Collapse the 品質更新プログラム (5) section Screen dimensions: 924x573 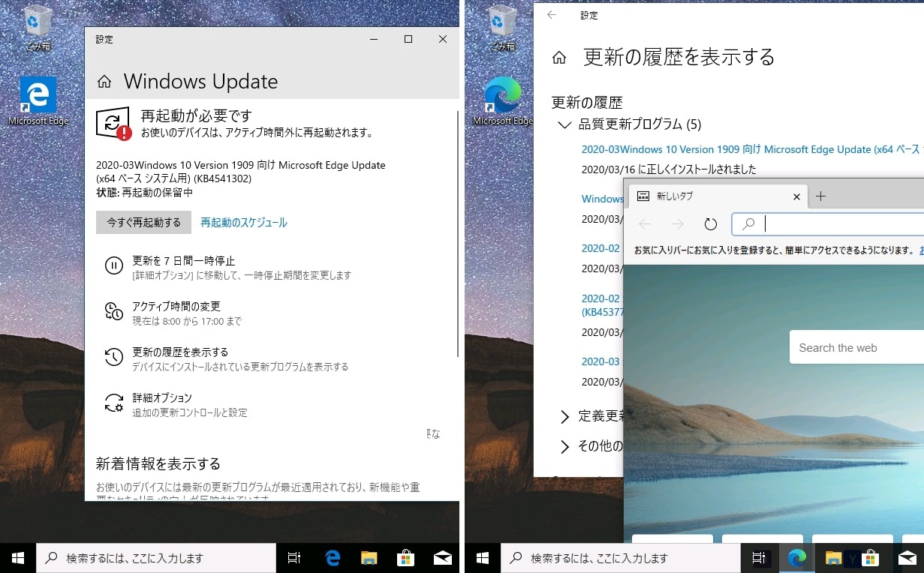coord(564,124)
